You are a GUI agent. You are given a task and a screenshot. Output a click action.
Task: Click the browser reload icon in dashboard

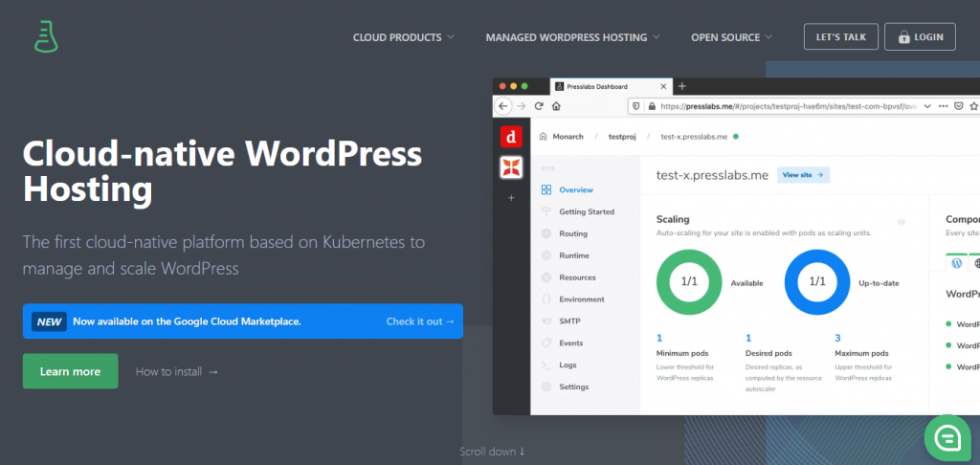pos(539,106)
